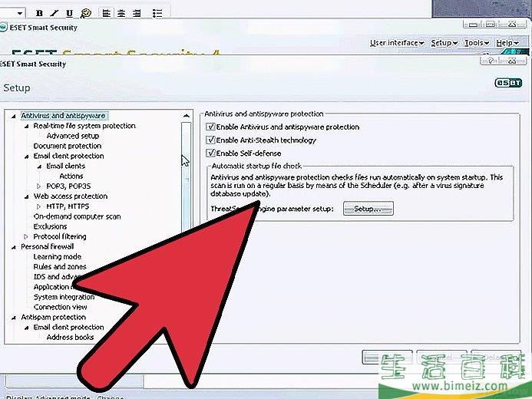The image size is (532, 399).
Task: Select Advanced setup tree item
Action: point(73,136)
